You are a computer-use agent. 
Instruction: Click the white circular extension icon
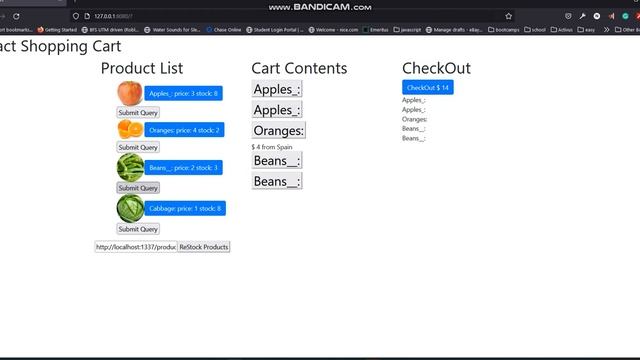pyautogui.click(x=597, y=16)
